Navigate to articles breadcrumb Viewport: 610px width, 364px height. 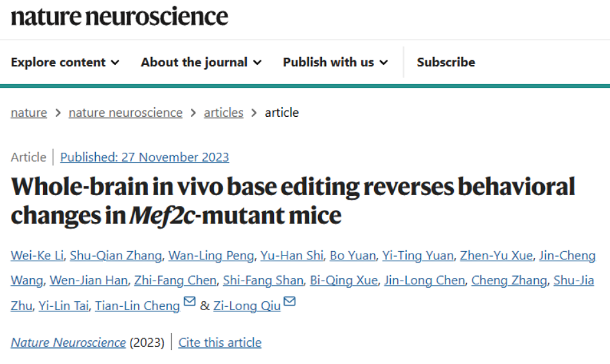(x=224, y=112)
